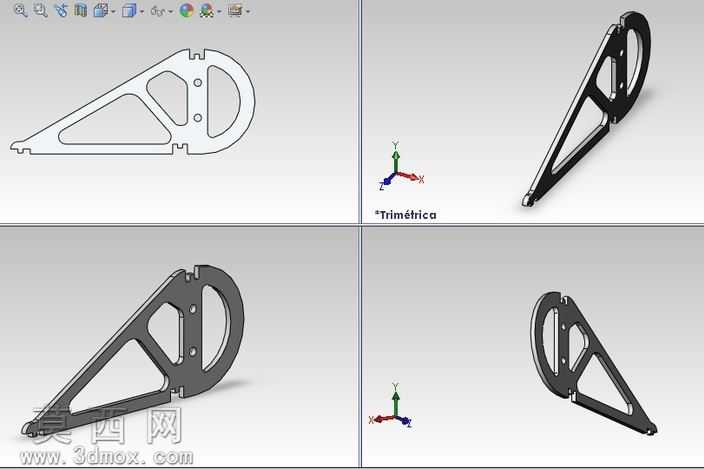704x469 pixels.
Task: Expand the Hide/Show Items dropdown arrow
Action: [x=171, y=11]
